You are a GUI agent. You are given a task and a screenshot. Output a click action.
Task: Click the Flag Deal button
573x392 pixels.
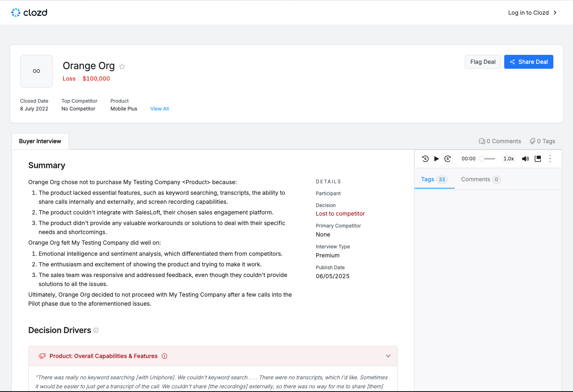[x=483, y=62]
